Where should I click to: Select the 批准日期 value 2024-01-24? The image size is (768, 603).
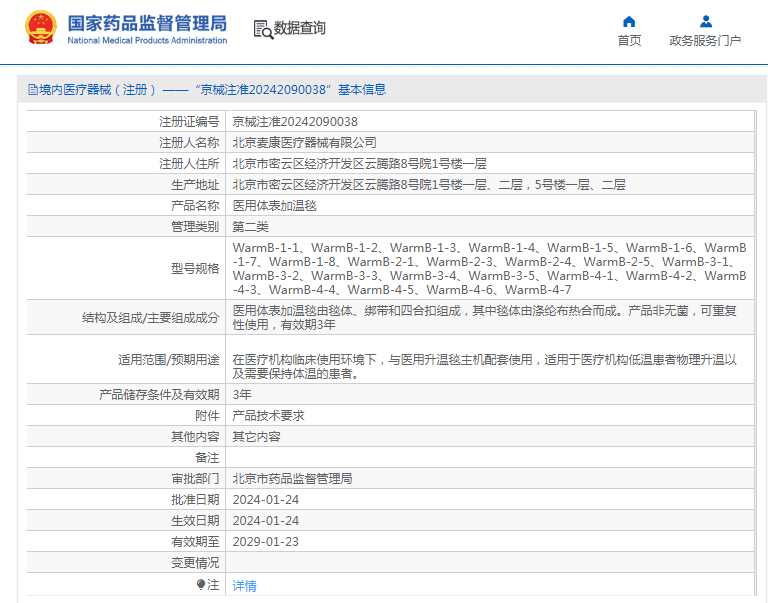tap(265, 500)
